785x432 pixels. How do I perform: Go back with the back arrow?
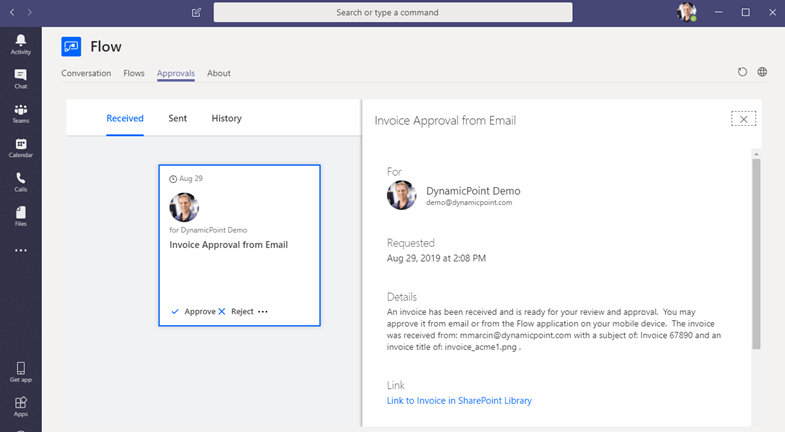(x=12, y=12)
